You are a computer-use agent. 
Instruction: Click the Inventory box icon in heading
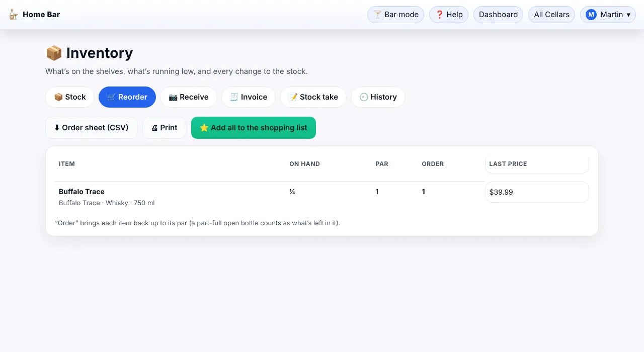[x=54, y=53]
